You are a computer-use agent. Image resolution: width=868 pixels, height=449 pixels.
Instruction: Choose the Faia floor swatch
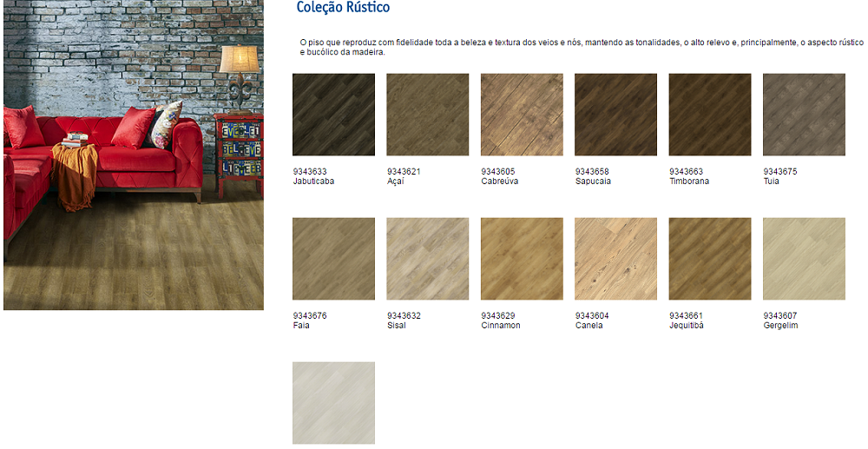point(333,259)
